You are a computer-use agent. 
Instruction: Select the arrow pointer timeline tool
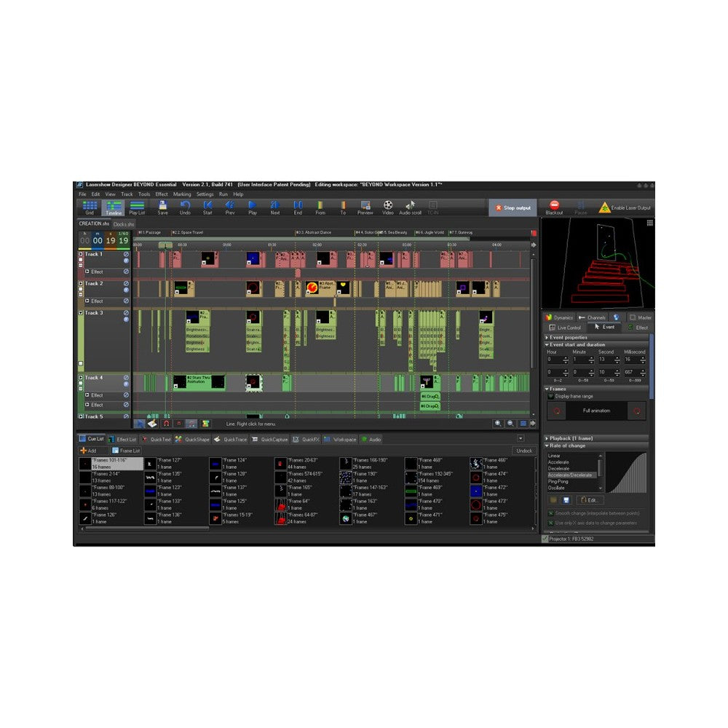pos(139,424)
